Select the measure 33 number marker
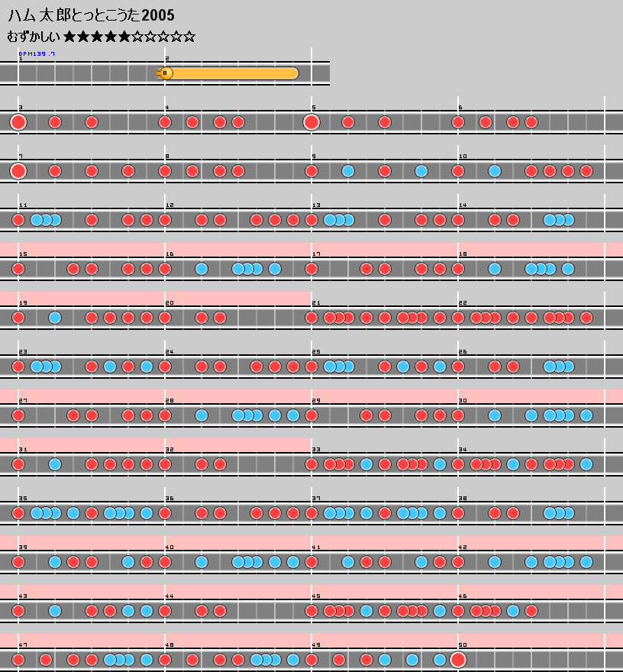623x672 pixels. point(315,450)
